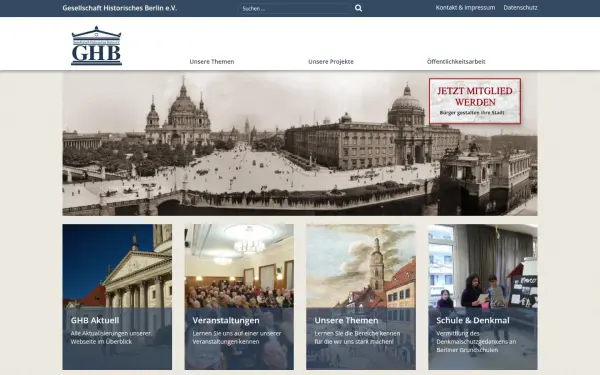Image resolution: width=600 pixels, height=375 pixels.
Task: Click 'Alle Aktualisierungen unserer Webseite im Überblick' text
Action: point(111,338)
